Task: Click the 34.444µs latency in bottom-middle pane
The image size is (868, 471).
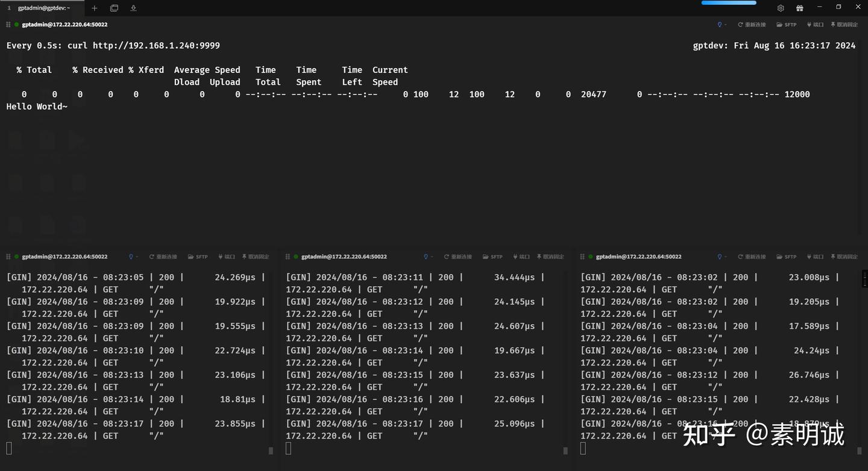Action: (514, 278)
